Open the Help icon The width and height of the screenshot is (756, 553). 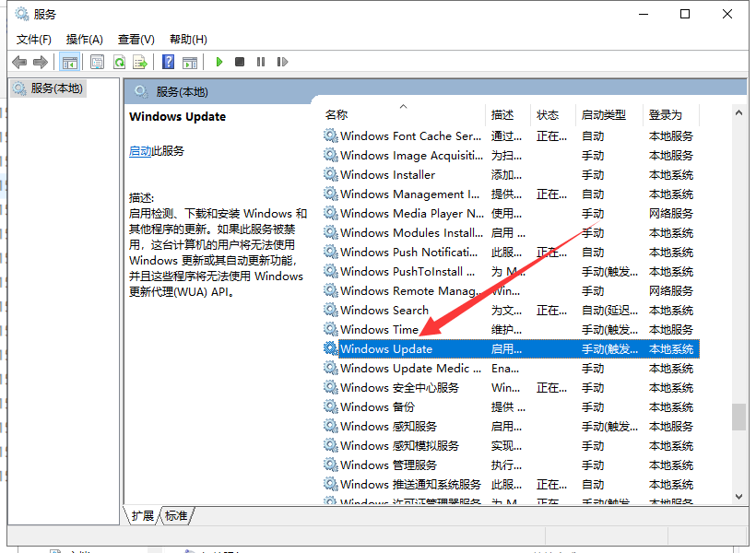[168, 61]
